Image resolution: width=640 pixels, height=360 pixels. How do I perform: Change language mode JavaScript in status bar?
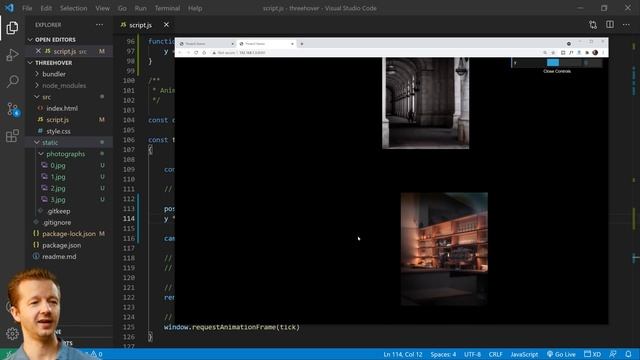coord(524,354)
